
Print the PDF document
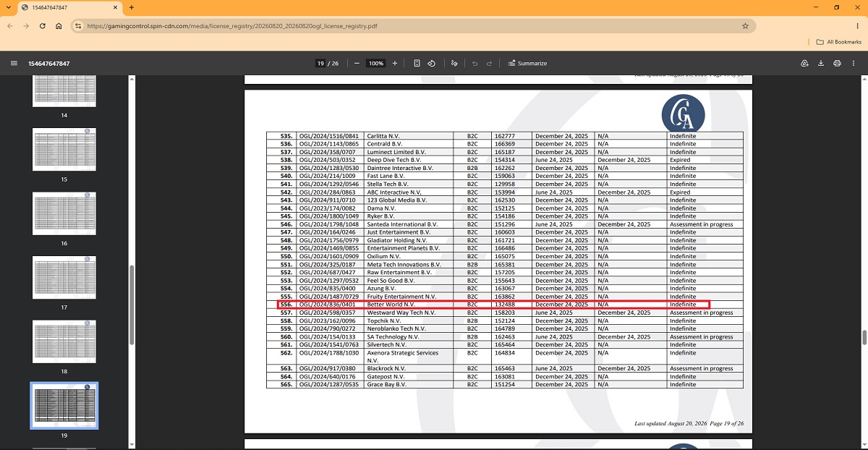[x=837, y=64]
